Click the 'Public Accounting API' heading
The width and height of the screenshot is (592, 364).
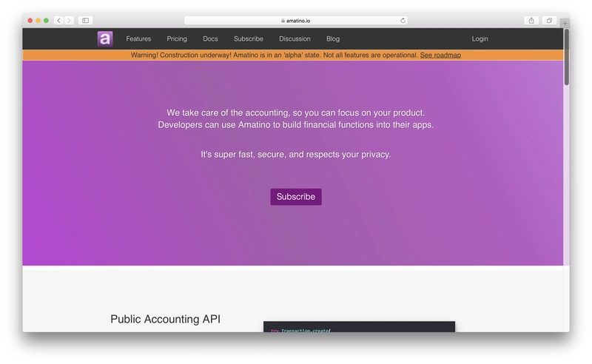(x=165, y=319)
